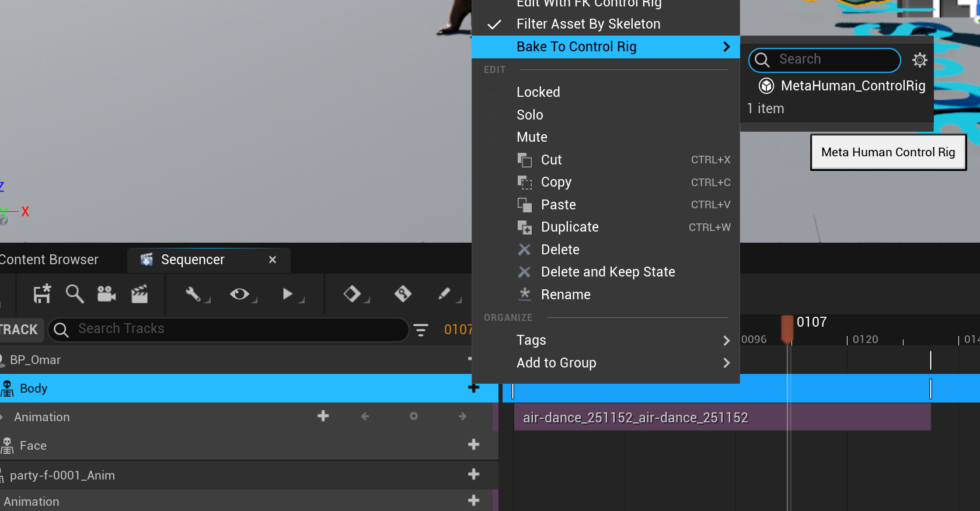Close the Sequencer tab

[x=273, y=260]
